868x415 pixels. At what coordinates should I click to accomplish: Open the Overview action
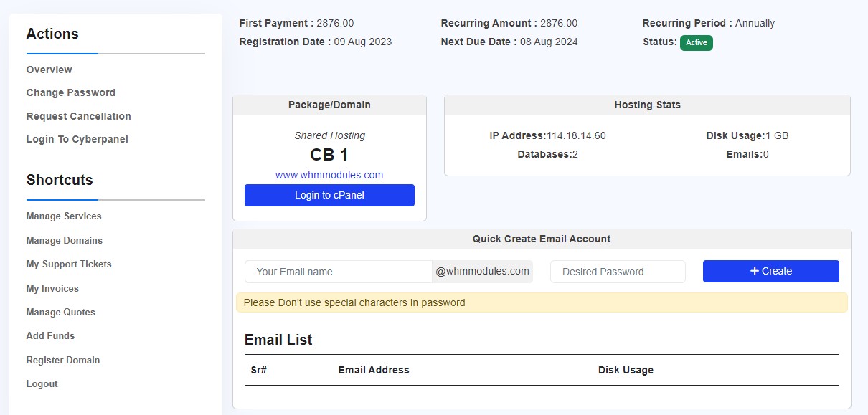click(x=49, y=70)
